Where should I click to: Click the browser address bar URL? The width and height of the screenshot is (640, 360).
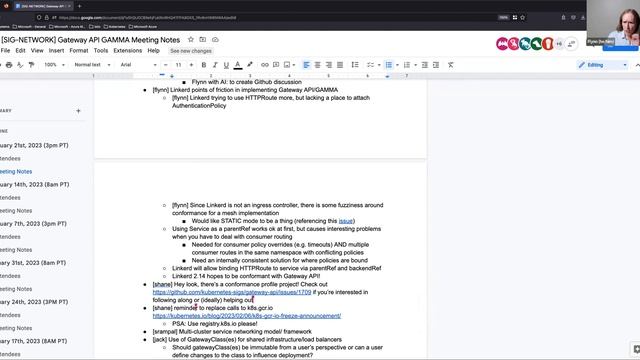coord(147,18)
